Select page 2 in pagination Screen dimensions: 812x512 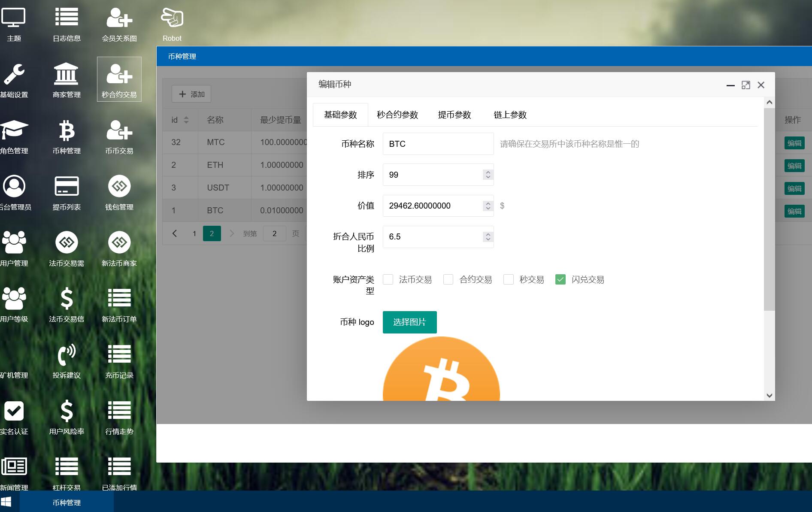point(212,233)
